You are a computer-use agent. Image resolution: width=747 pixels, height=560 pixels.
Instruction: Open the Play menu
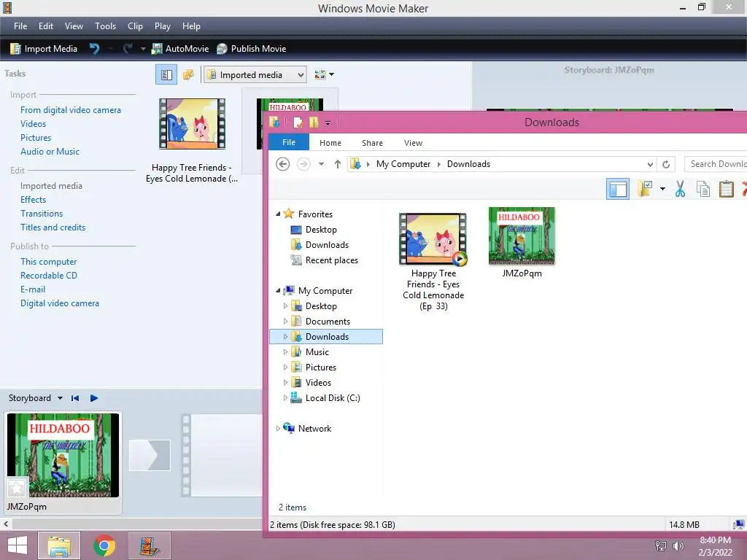point(163,26)
